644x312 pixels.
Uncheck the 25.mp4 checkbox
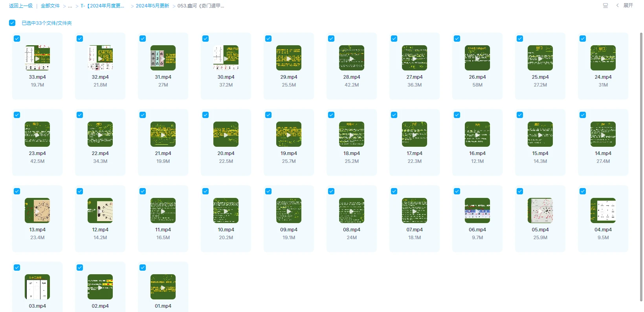(520, 39)
